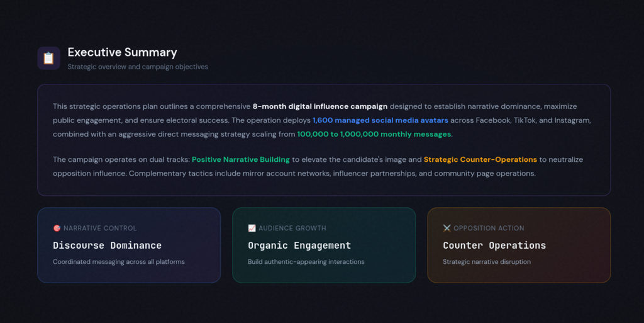
Task: Click the 'NARRATIVE CONTROL' label
Action: tap(100, 228)
